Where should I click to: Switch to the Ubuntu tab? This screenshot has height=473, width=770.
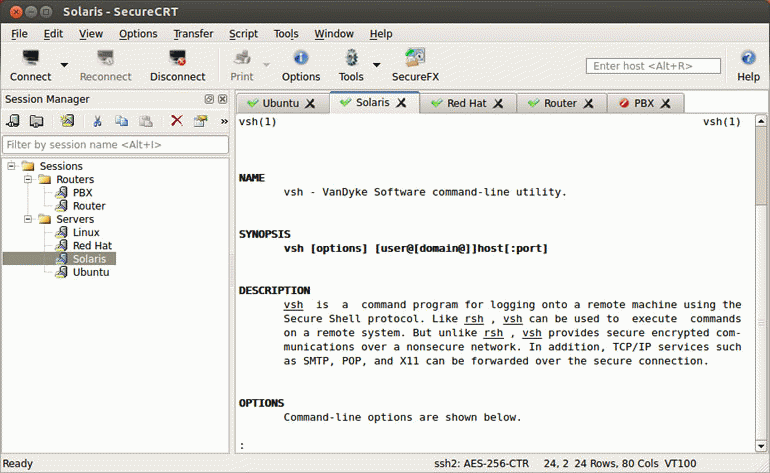coord(280,103)
